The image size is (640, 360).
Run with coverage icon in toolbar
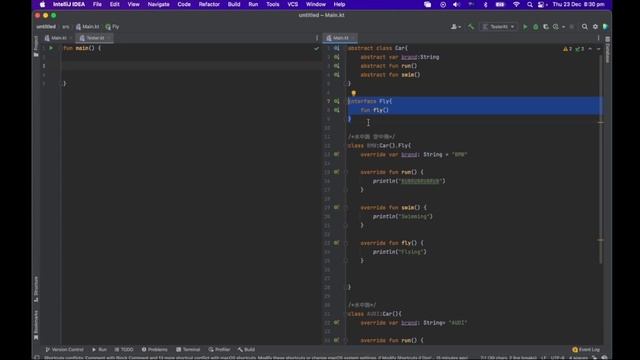coord(546,27)
